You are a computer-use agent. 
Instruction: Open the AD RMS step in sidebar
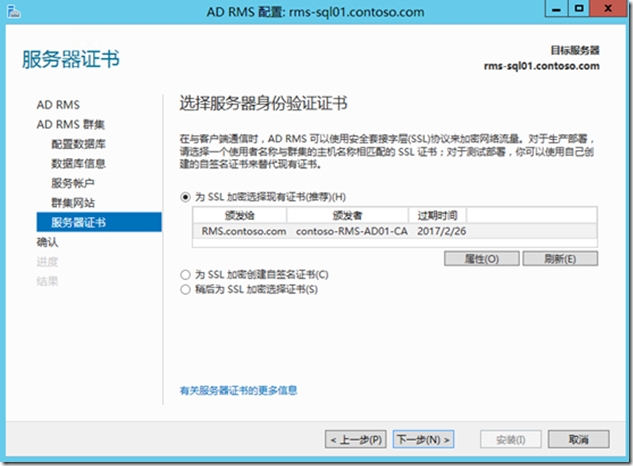58,105
